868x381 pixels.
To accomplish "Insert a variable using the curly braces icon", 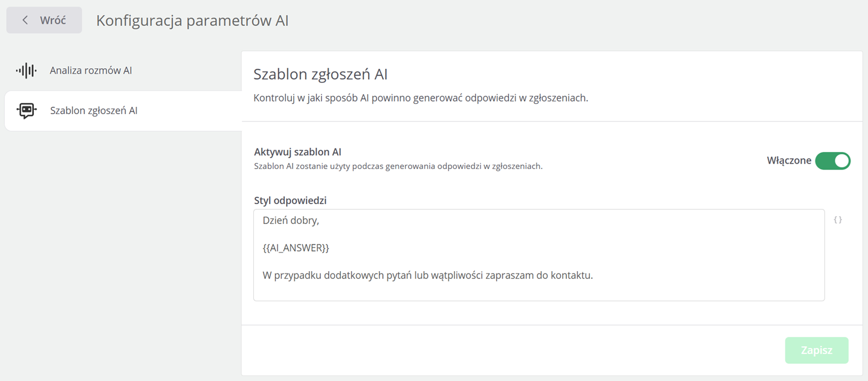I will click(838, 220).
